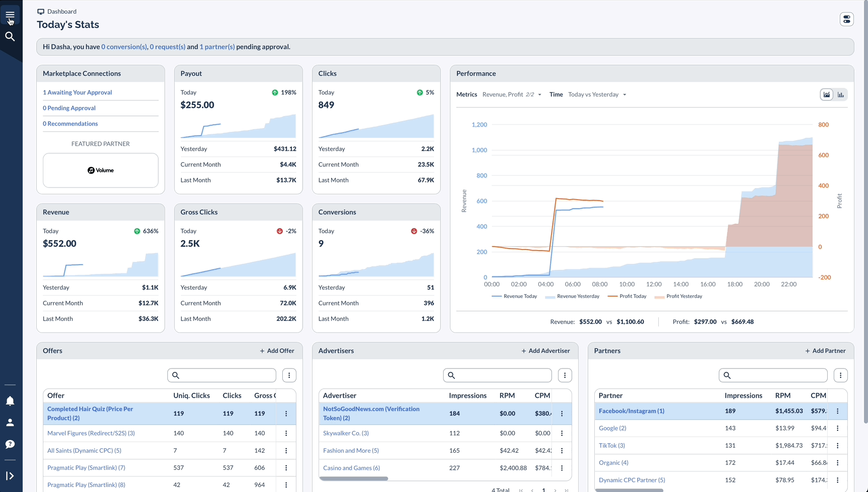
Task: Toggle the Revenue Today legend in Performance chart
Action: click(514, 296)
